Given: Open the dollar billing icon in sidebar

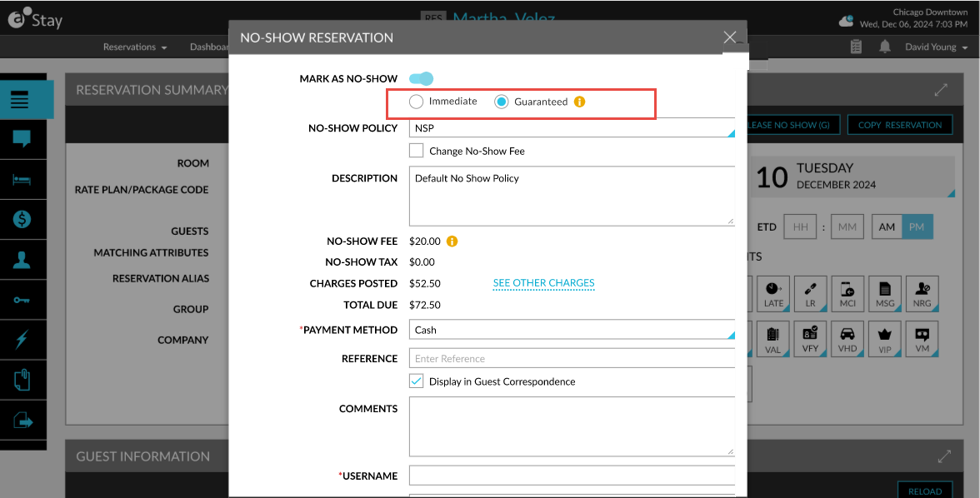Looking at the screenshot, I should tap(22, 219).
